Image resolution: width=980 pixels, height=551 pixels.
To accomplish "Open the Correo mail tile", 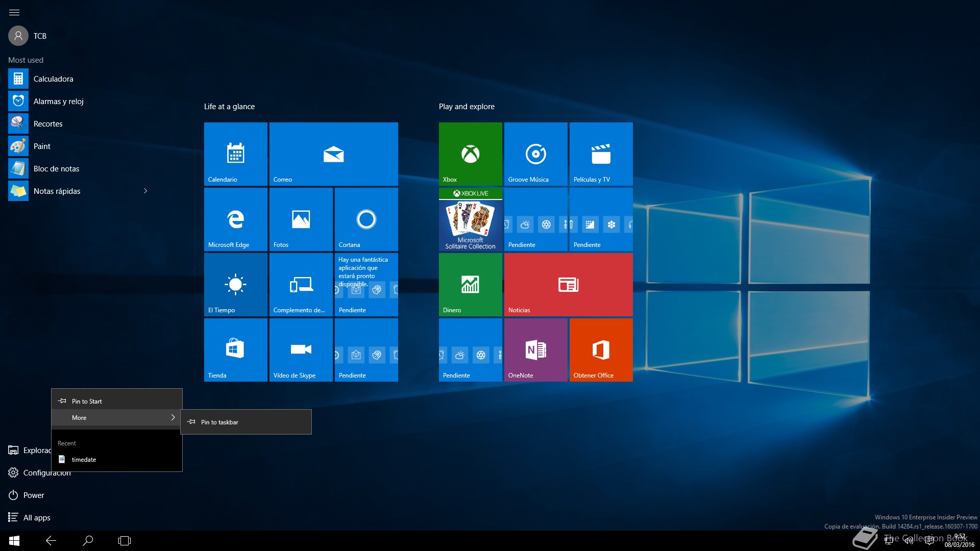I will point(334,154).
